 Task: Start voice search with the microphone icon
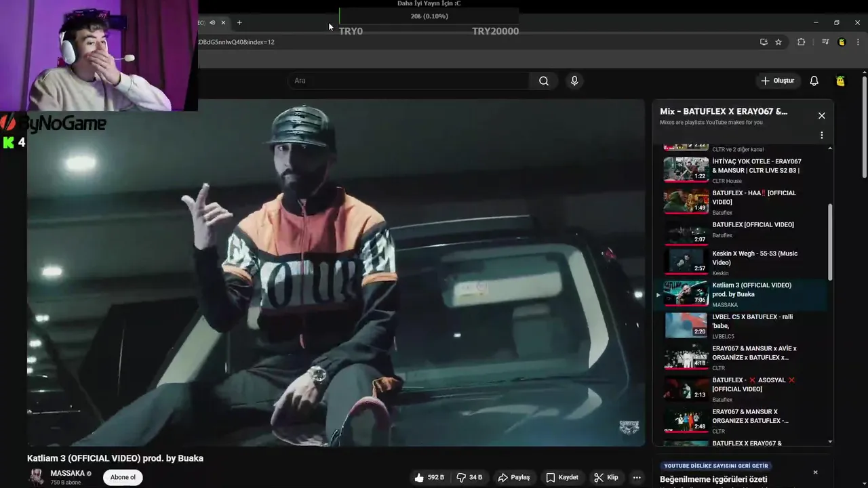pyautogui.click(x=574, y=81)
